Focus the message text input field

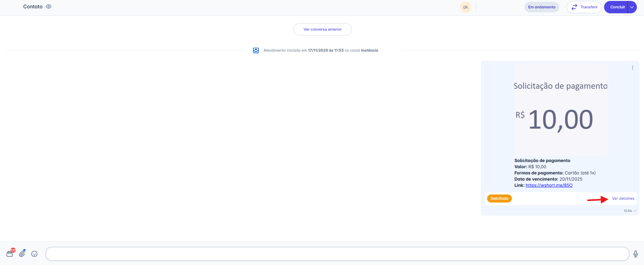pyautogui.click(x=337, y=254)
